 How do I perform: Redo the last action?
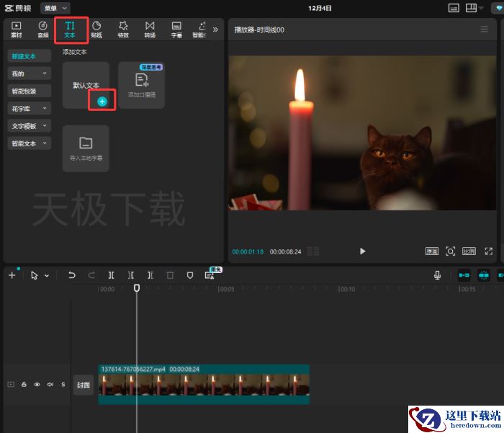pos(91,275)
